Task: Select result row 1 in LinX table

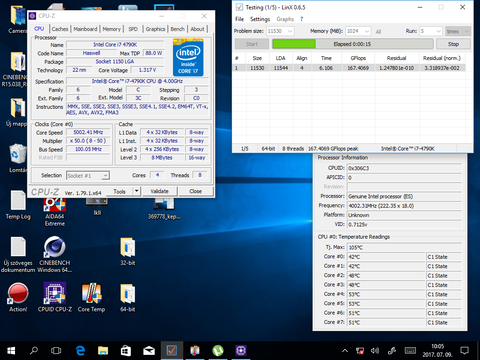Action: (350, 68)
